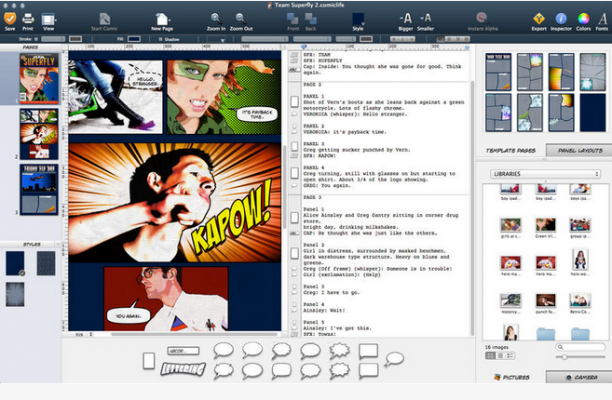612x400 pixels.
Task: Open the font style dropdown in format bar
Action: (x=312, y=39)
